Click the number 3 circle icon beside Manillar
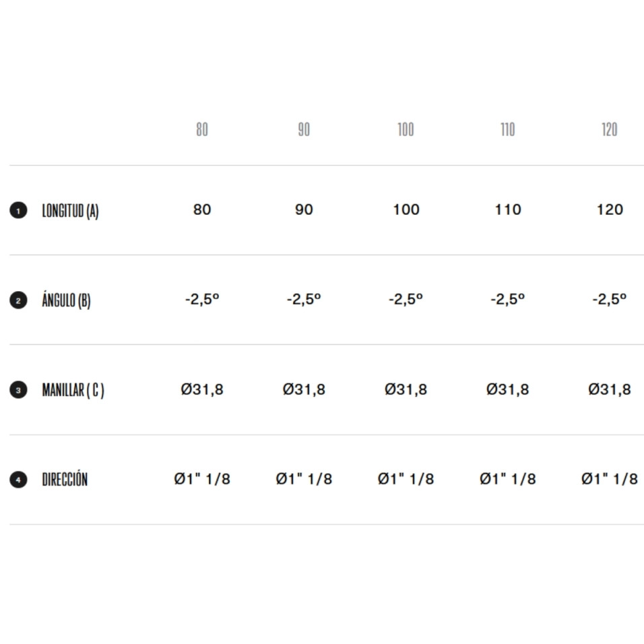 pos(18,390)
